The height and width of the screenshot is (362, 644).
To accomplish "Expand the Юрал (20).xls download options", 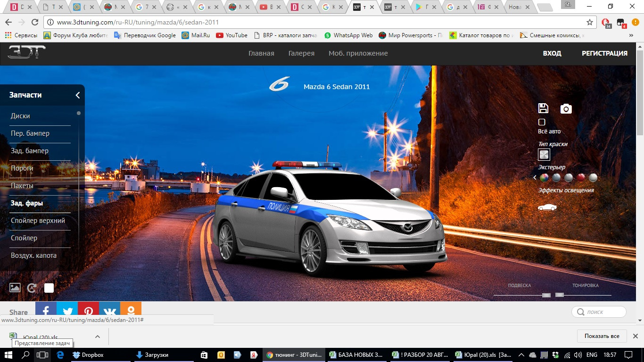I will (x=98, y=337).
